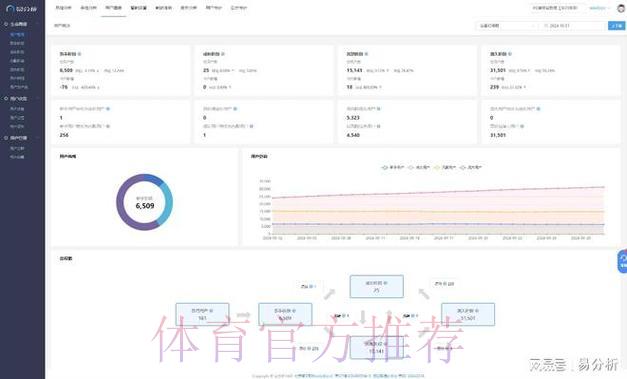Click info icon beside title of 25 card
Viewport: 627px width, 379px height.
(223, 54)
